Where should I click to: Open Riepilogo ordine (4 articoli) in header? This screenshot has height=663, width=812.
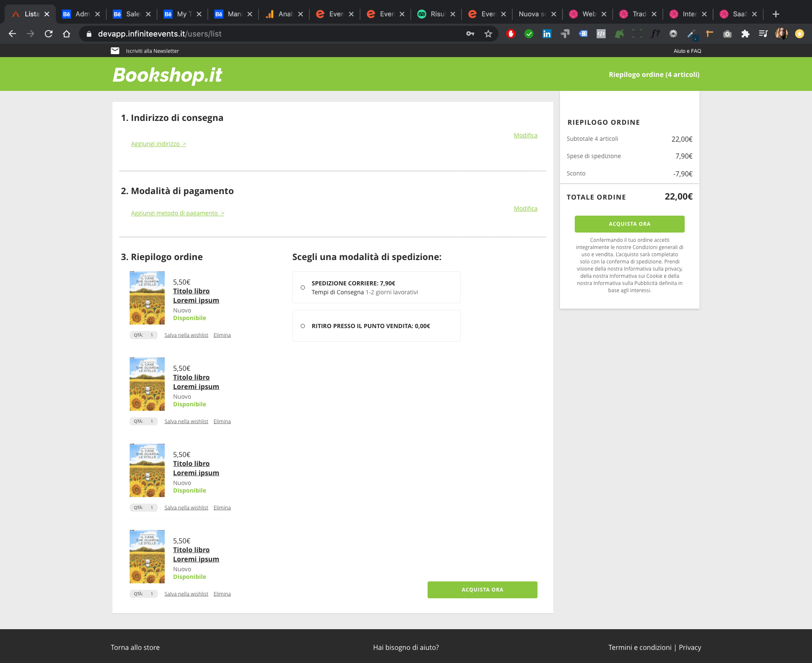coord(654,74)
